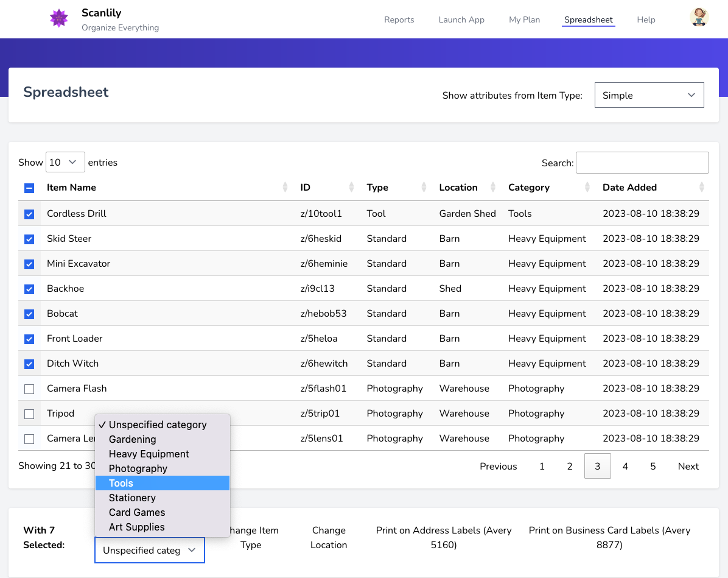Sort table by ID column arrows

(351, 188)
